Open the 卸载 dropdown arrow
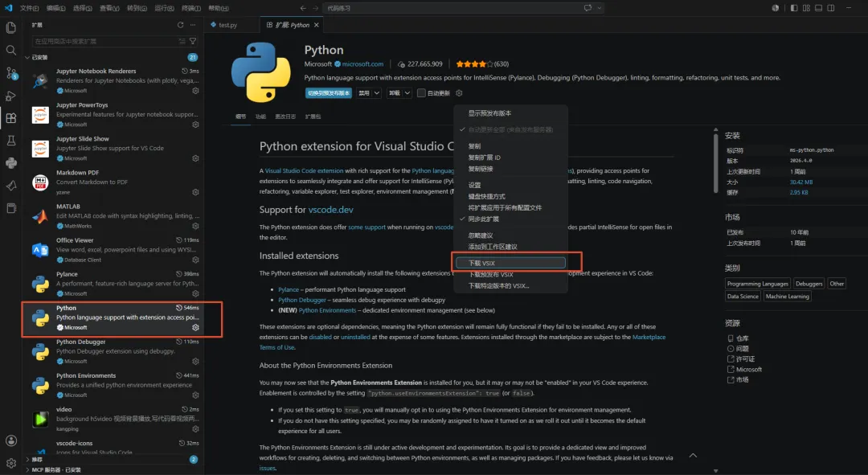This screenshot has width=868, height=475. [x=407, y=93]
